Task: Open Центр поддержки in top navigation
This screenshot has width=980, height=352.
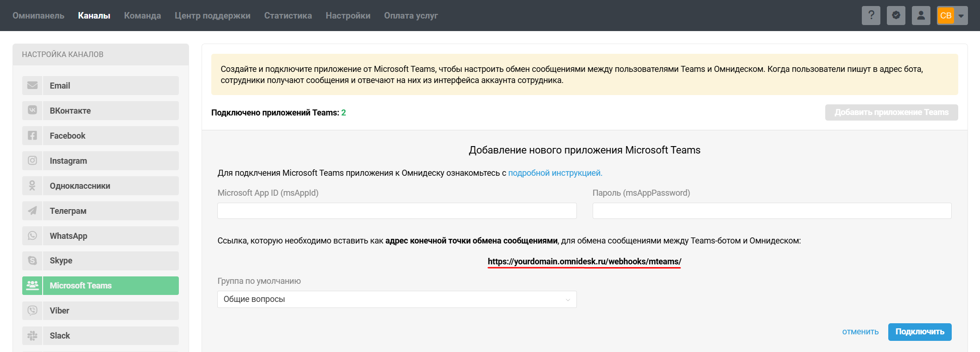Action: pos(213,15)
